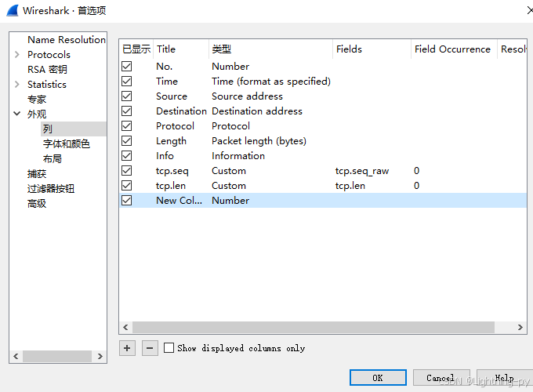
Task: Toggle the New Col... row checkbox
Action: 126,200
